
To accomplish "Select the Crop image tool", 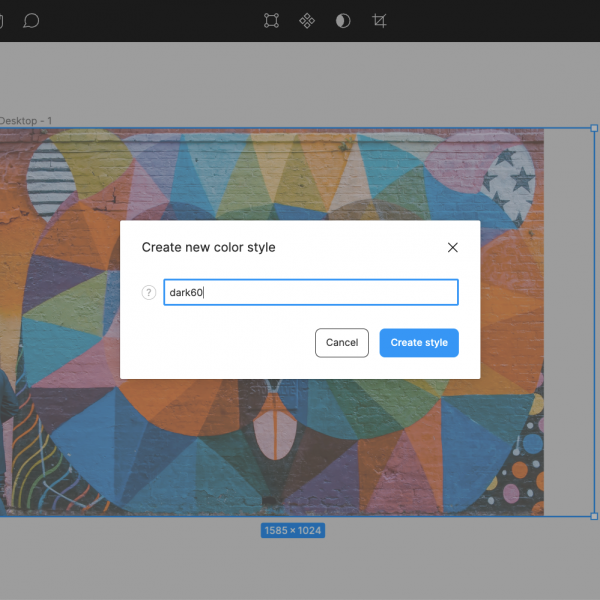I will click(379, 20).
